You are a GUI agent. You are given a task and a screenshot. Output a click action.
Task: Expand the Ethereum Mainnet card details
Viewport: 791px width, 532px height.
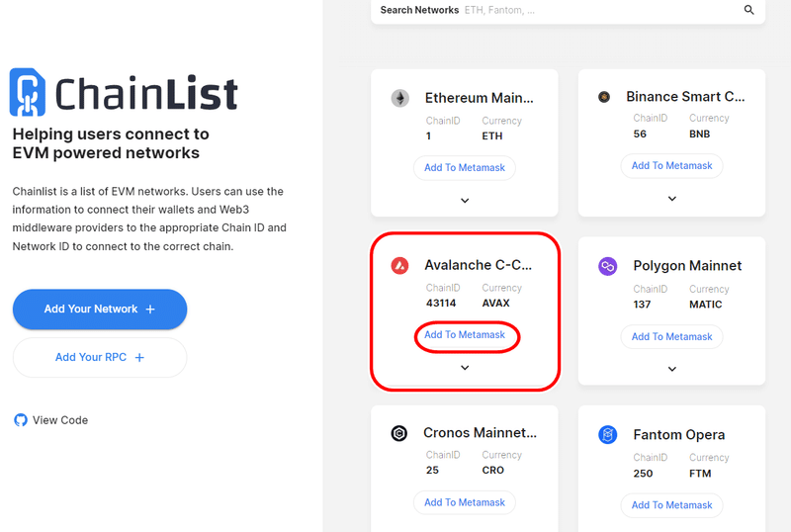(465, 201)
